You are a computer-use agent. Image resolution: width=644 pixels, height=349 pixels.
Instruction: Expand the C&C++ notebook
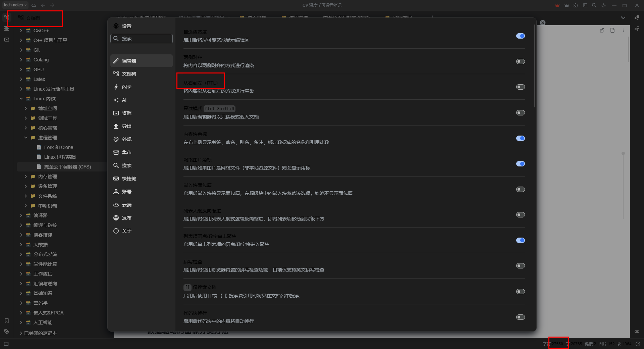click(x=21, y=31)
